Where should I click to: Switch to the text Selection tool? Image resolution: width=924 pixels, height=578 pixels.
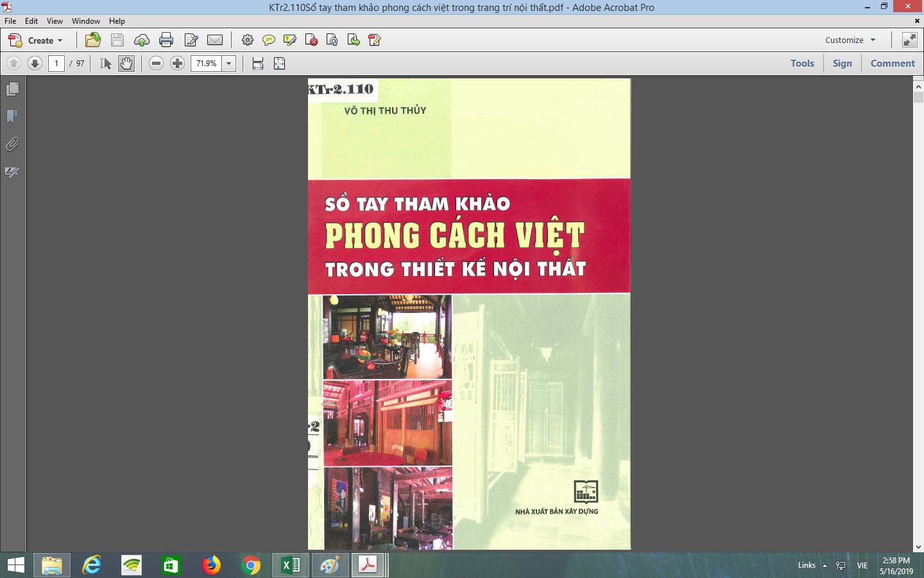(106, 64)
